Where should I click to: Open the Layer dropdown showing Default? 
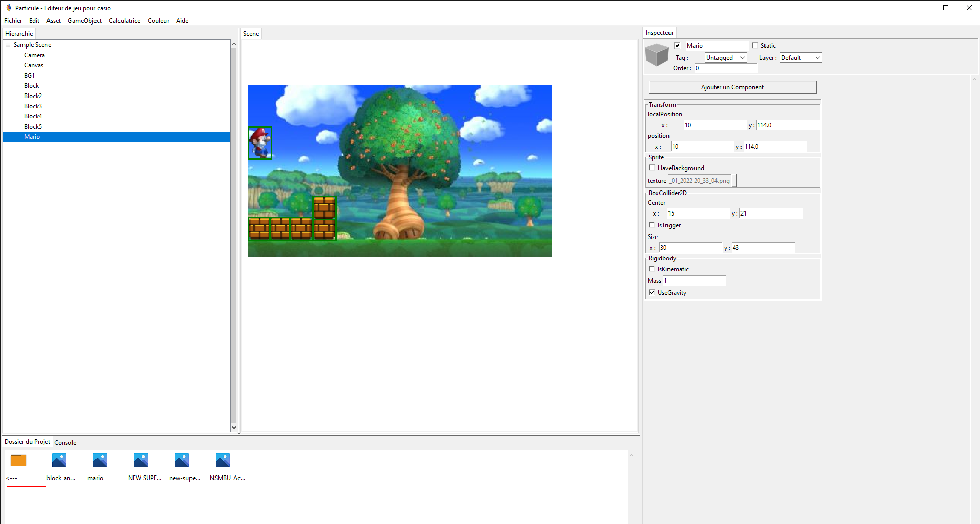[801, 58]
